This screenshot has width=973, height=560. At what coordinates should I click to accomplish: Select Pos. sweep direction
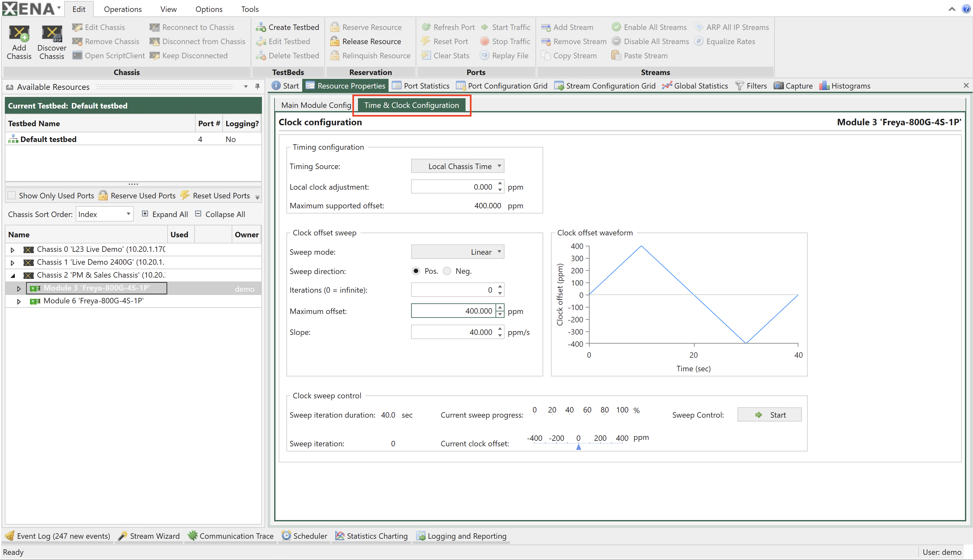click(416, 271)
